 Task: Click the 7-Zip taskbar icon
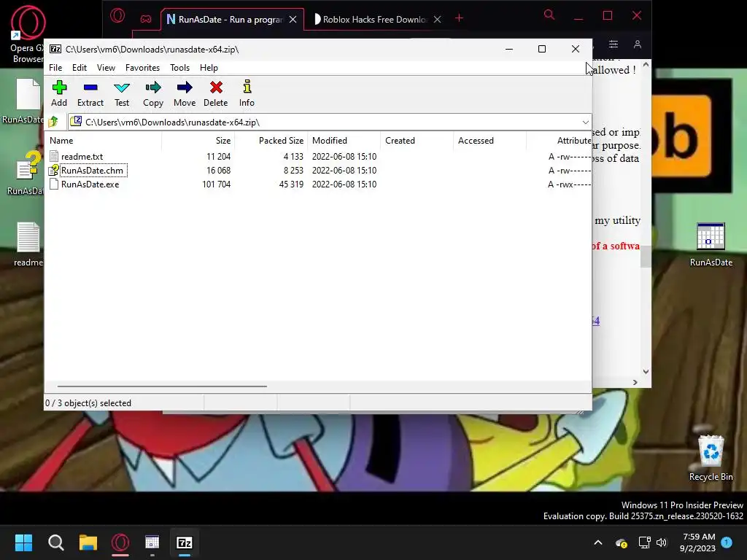(x=185, y=542)
